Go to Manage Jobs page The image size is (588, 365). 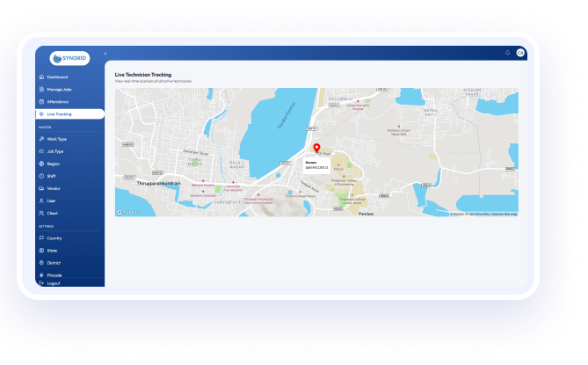tap(60, 89)
